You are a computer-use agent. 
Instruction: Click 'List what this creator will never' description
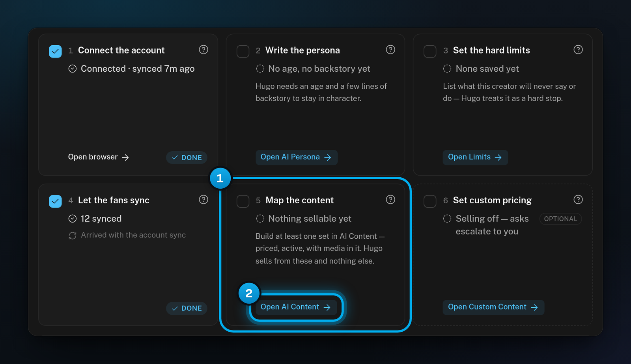509,92
